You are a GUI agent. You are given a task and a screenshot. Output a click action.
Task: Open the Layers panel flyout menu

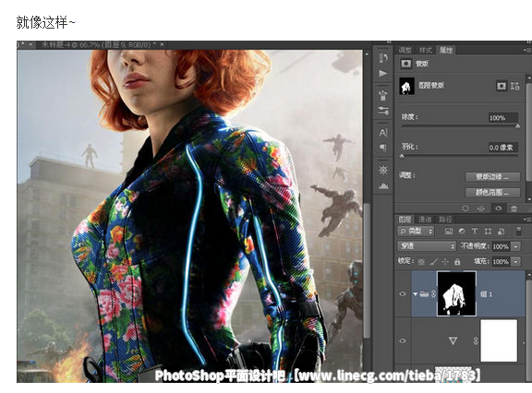click(526, 220)
